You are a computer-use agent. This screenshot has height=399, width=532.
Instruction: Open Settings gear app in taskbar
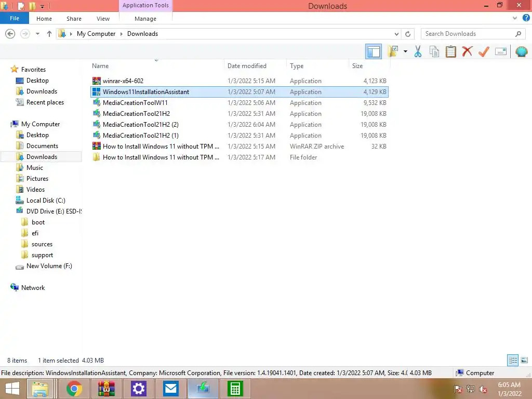(x=138, y=389)
